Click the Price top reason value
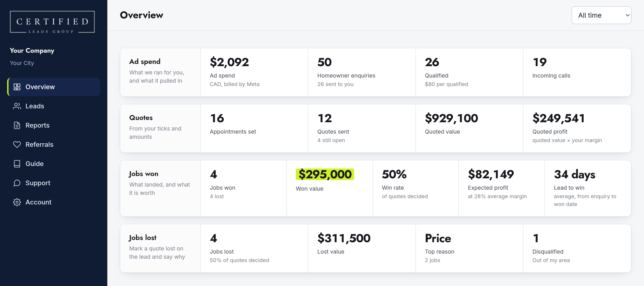The height and width of the screenshot is (286, 644). (438, 238)
